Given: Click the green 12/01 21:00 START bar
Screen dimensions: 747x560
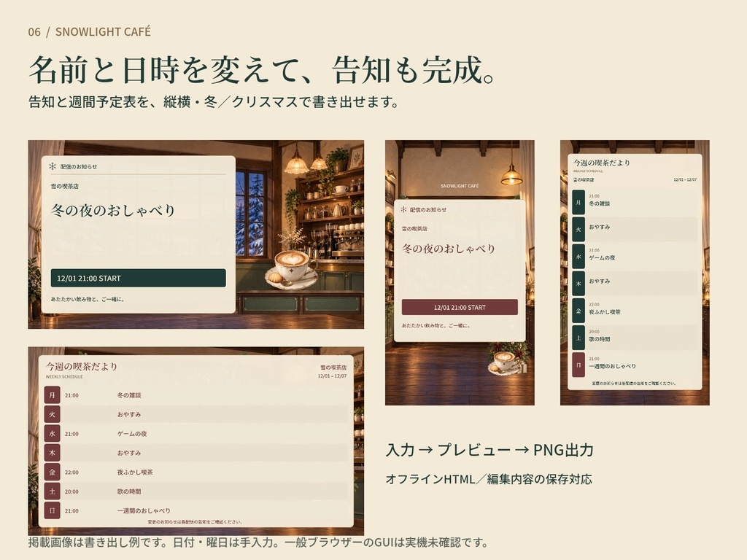Looking at the screenshot, I should pyautogui.click(x=138, y=278).
